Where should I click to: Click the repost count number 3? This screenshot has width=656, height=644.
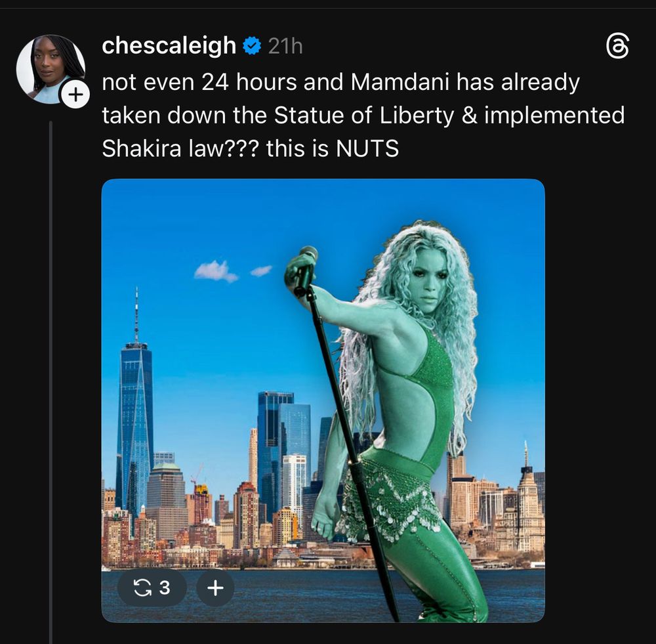pos(165,588)
